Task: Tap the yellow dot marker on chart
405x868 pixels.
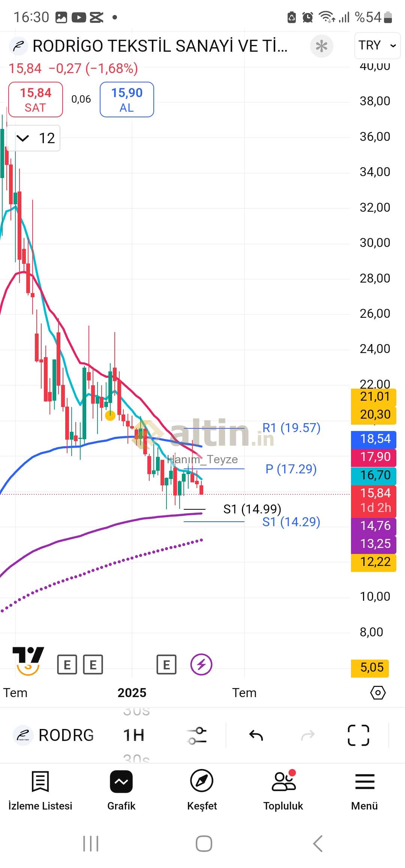Action: 110,415
